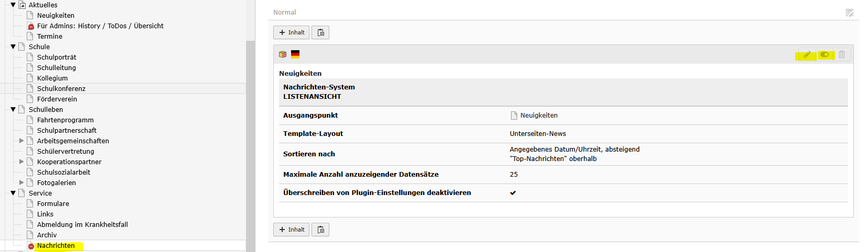Viewport: 868px width, 252px height.
Task: Click the bottom '+ Inhalt' button
Action: point(292,230)
